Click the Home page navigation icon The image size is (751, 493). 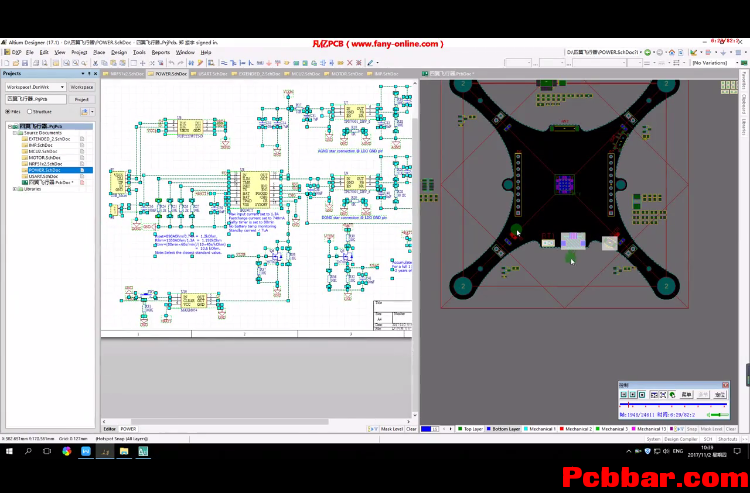point(671,52)
